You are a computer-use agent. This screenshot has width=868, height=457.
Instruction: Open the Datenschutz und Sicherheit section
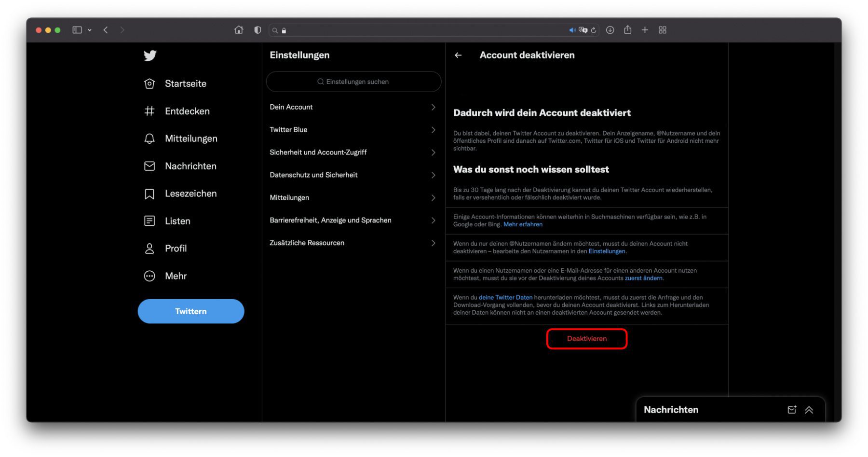353,175
